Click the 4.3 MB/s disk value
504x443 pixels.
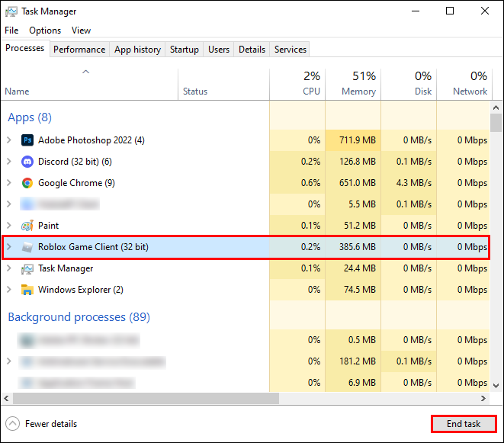point(414,183)
